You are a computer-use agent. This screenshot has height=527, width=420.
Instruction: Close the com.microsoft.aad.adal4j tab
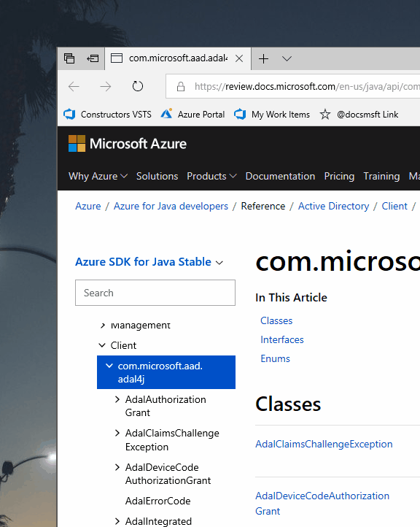(239, 59)
